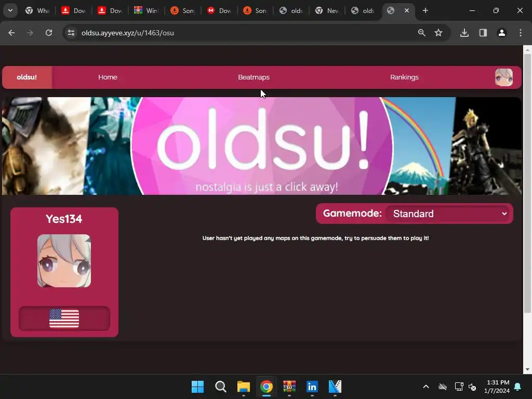
Task: Toggle the browser side panel icon
Action: click(x=483, y=33)
